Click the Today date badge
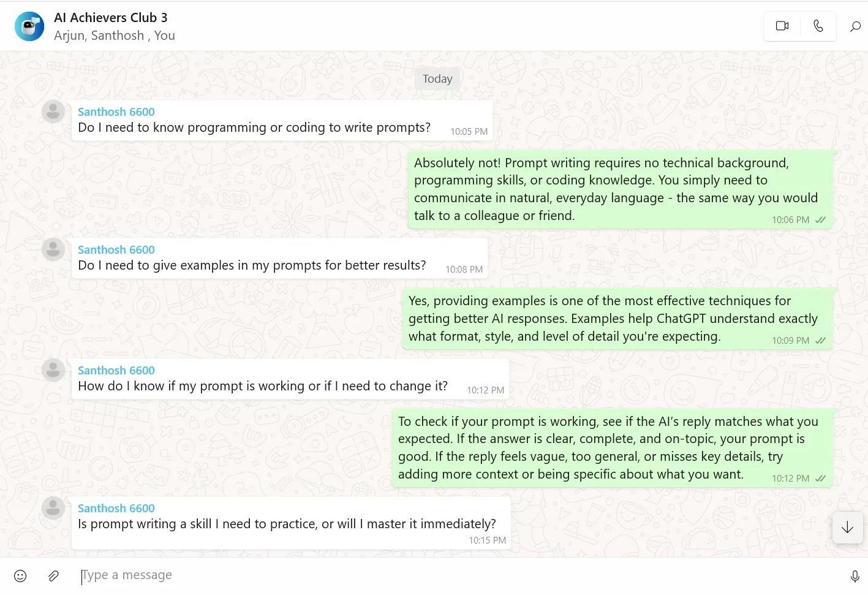Screen dimensions: 868x595 click(437, 79)
